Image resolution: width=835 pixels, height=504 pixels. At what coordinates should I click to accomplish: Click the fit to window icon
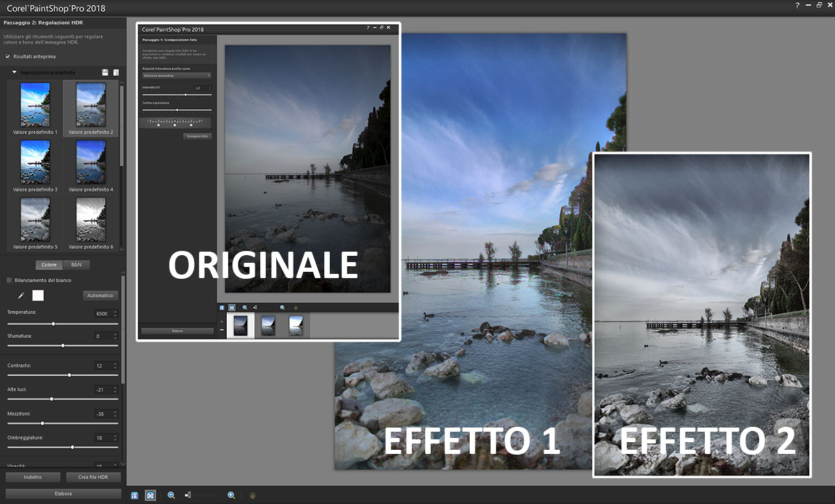(x=150, y=496)
